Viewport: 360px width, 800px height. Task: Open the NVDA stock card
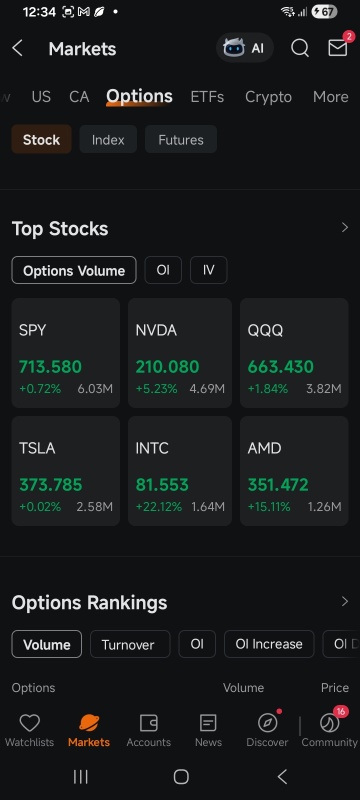[180, 353]
